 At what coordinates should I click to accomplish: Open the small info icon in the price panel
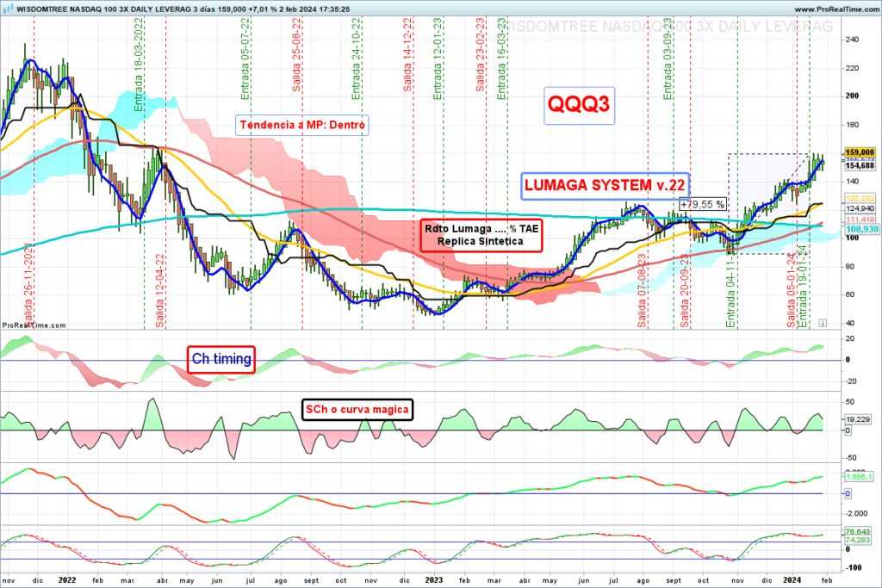pyautogui.click(x=823, y=323)
